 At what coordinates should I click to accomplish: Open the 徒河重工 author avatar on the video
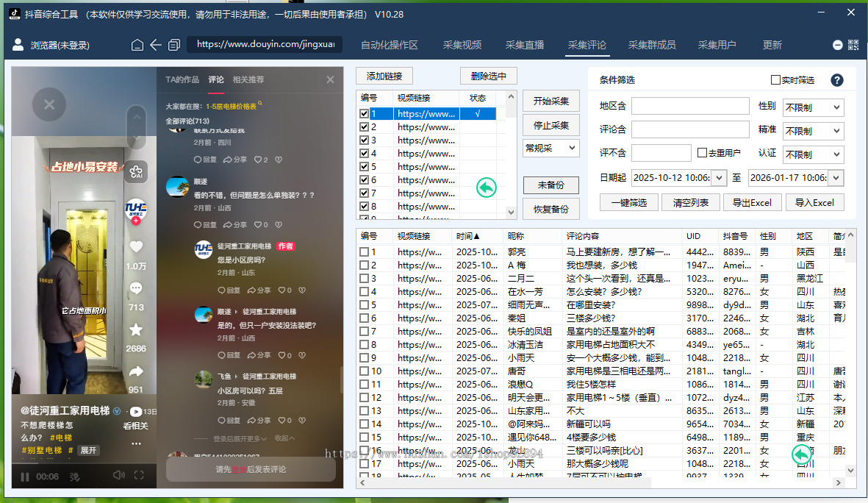(x=136, y=210)
